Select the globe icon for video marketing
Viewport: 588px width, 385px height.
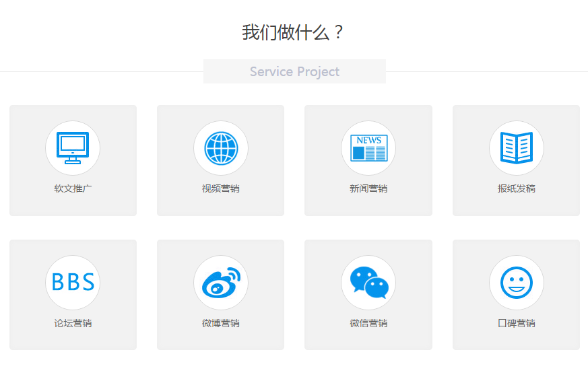coord(221,148)
